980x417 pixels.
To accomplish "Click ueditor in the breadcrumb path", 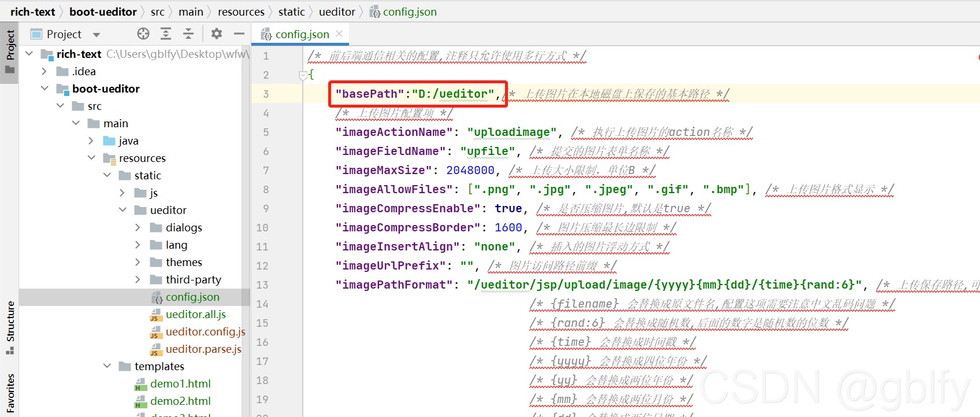I will pos(337,12).
